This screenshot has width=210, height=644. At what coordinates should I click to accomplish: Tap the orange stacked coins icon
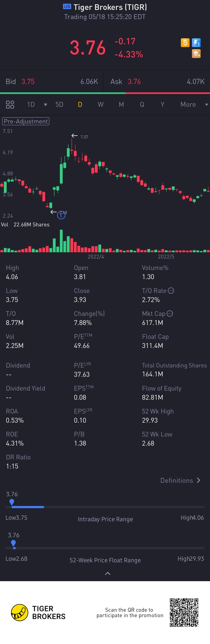tap(196, 53)
